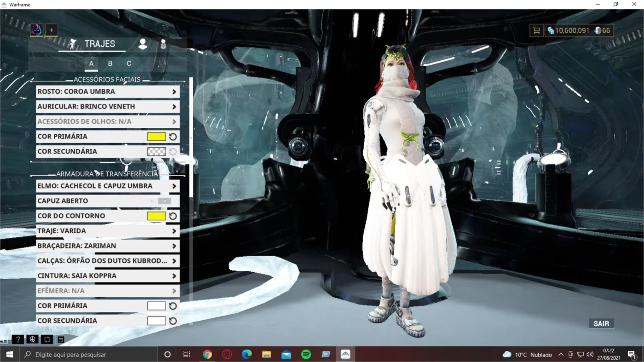Open Spotify from the Windows taskbar
Viewport: 644px width, 362px height.
click(306, 354)
